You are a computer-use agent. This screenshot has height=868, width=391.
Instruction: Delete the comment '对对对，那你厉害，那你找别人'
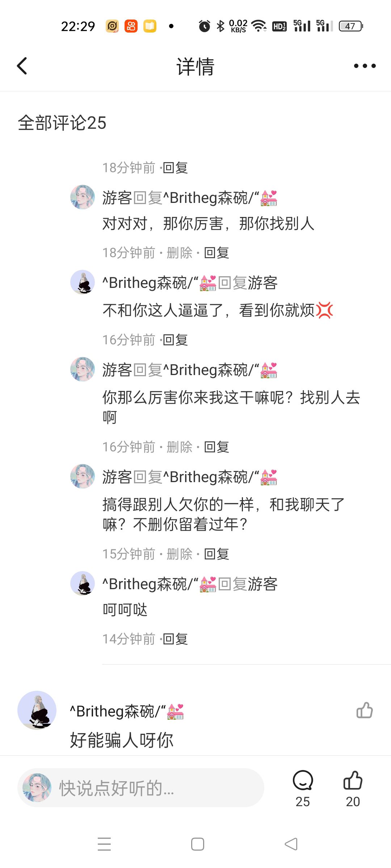point(180,253)
